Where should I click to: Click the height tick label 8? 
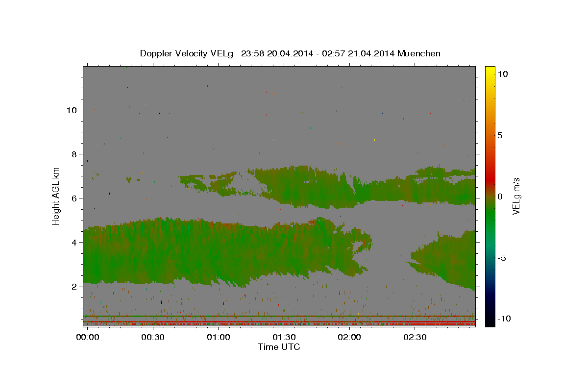(73, 154)
